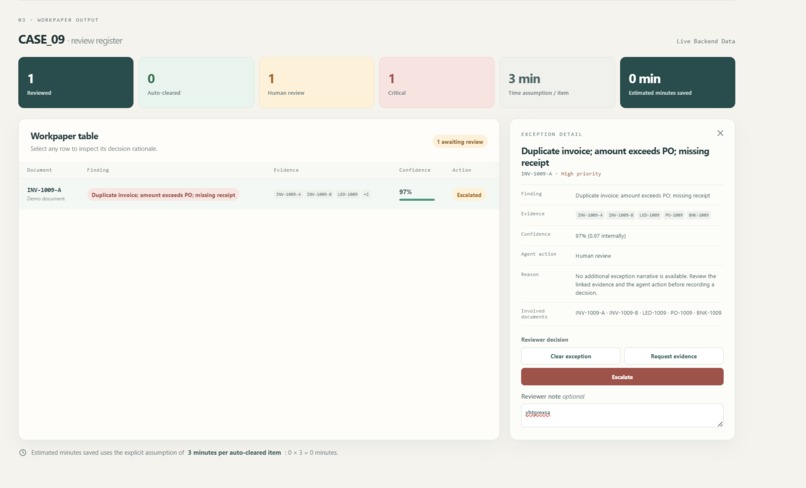Click the LED-1009 evidence chip in the table row
This screenshot has height=488, width=806.
347,194
